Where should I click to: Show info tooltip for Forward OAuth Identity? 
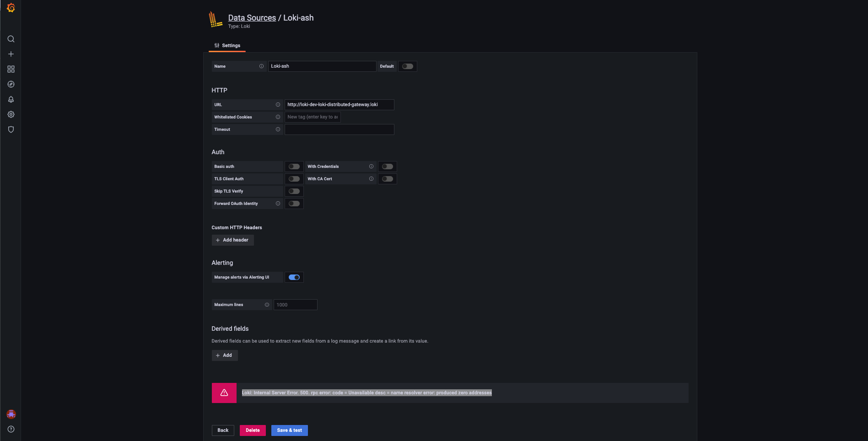click(278, 204)
